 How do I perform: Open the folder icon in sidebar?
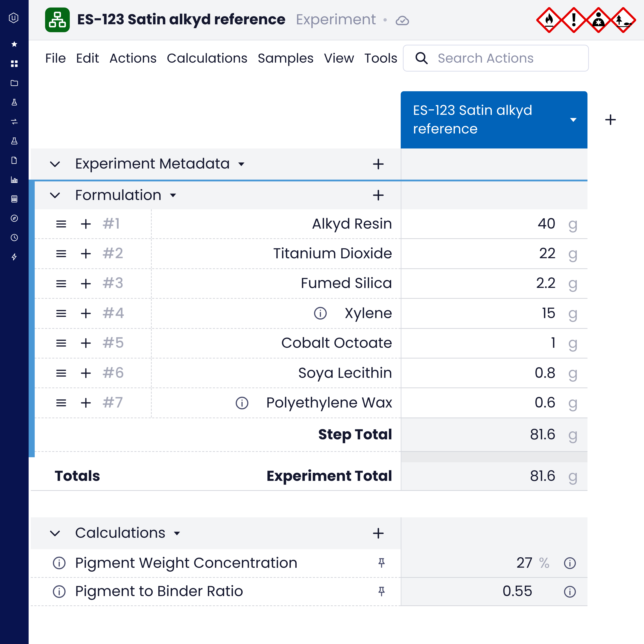tap(14, 83)
